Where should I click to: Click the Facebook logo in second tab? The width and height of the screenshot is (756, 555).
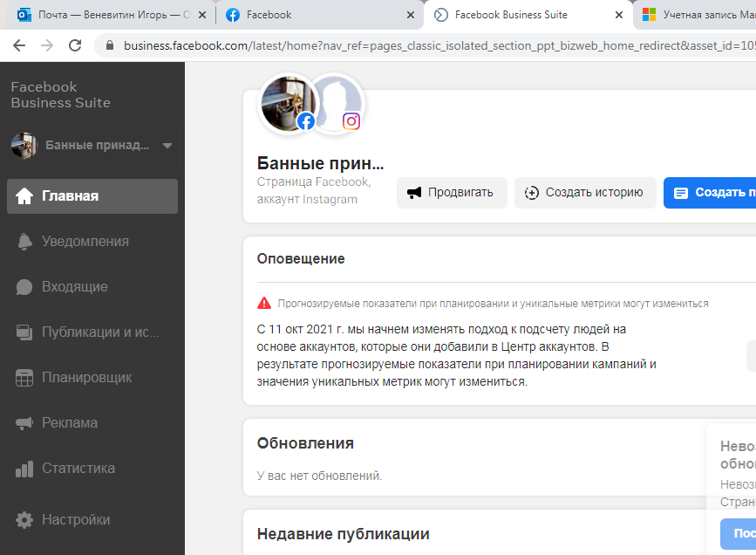click(233, 15)
